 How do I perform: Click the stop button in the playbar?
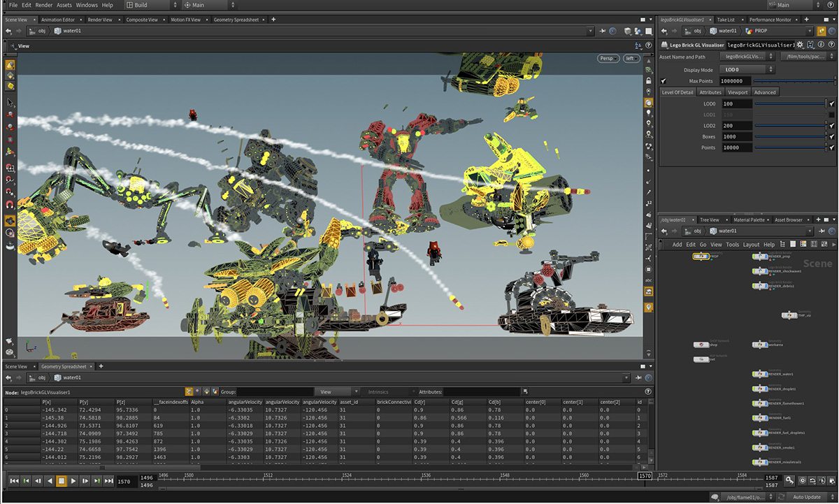(62, 481)
